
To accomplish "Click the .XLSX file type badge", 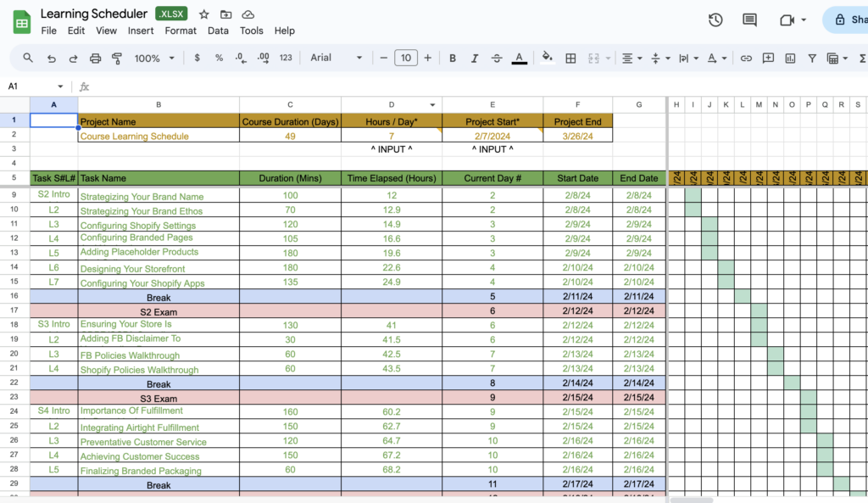I will (171, 14).
